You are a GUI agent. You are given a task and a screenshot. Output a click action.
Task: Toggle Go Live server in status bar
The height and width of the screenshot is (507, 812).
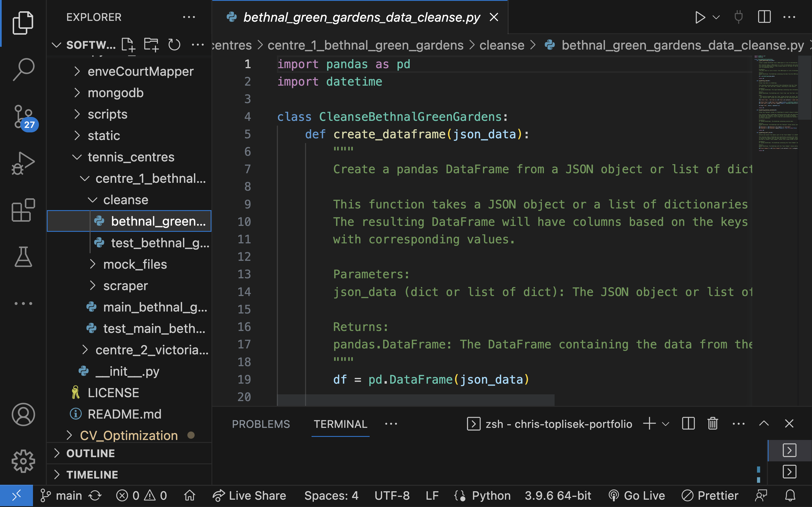tap(637, 496)
